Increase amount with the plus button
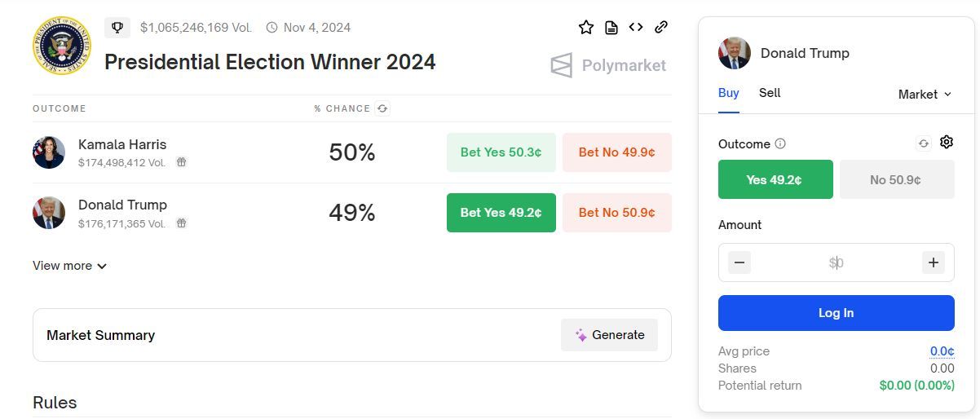Viewport: 980px width, 419px height. [x=934, y=262]
